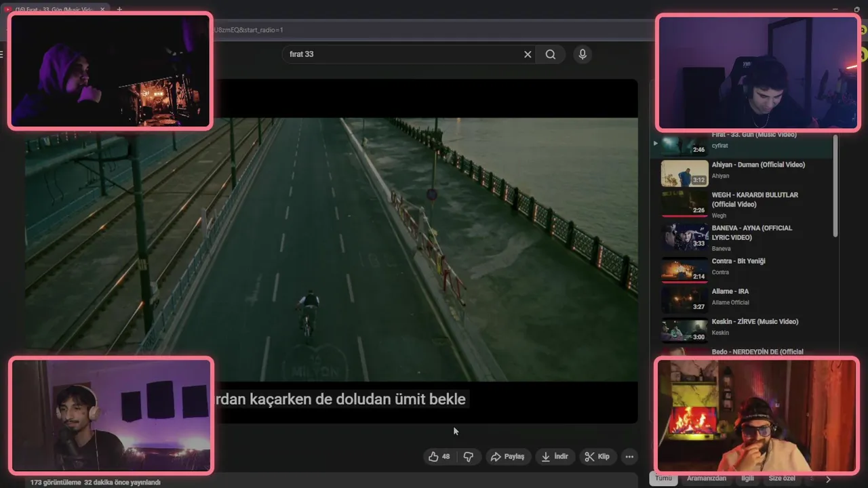Viewport: 868px width, 488px height.
Task: Open the three-dot more actions menu
Action: [629, 457]
